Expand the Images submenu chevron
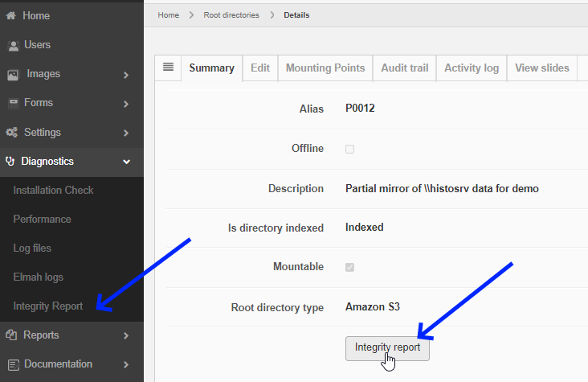588x382 pixels. click(126, 75)
